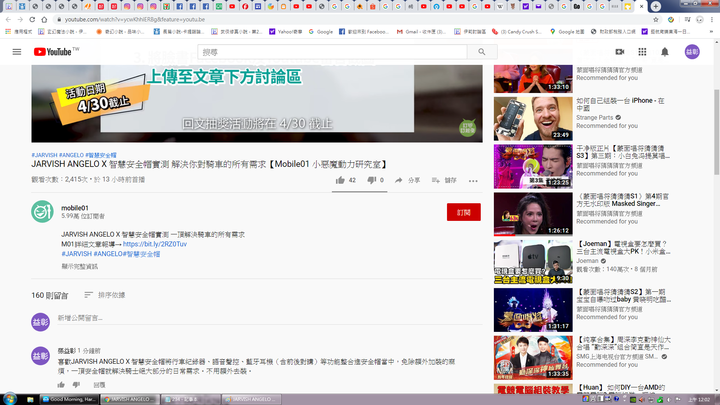This screenshot has height=405, width=720.
Task: Switch to the Good Morning taskbar window
Action: [69, 399]
